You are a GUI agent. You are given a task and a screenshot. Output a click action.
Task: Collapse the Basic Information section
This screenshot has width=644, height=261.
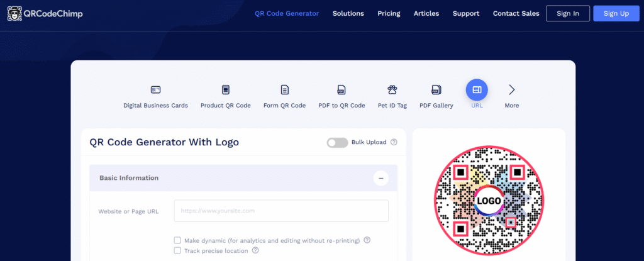coord(381,178)
